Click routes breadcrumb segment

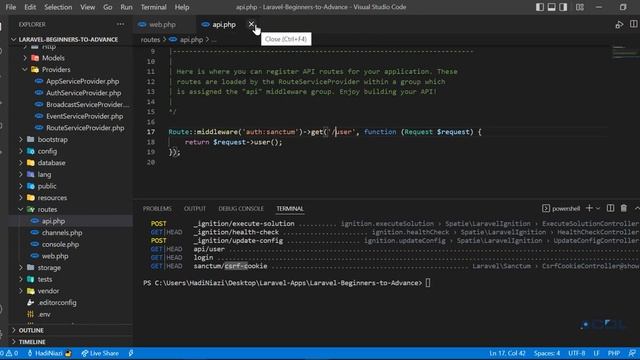pos(150,40)
